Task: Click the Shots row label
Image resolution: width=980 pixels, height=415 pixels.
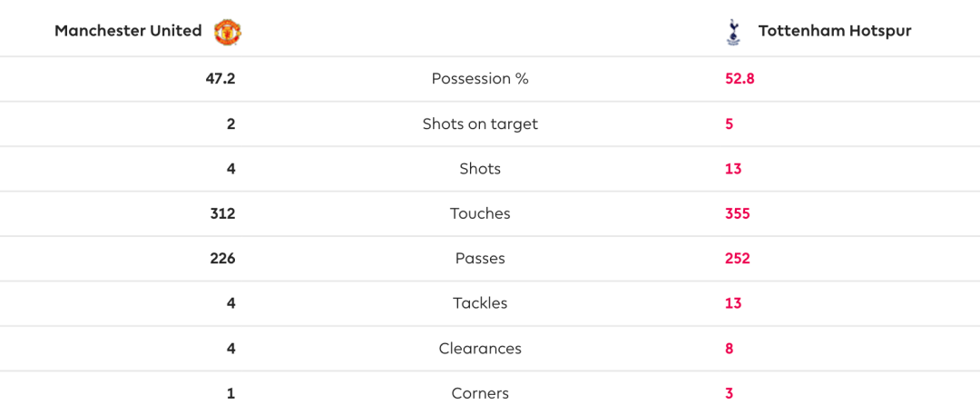Action: [x=480, y=169]
